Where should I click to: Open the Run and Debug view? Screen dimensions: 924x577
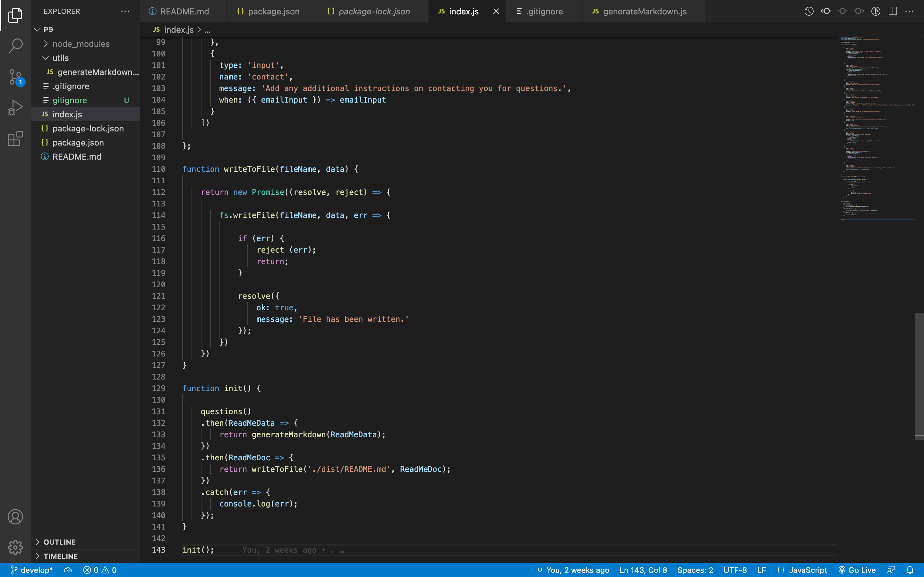click(x=15, y=107)
